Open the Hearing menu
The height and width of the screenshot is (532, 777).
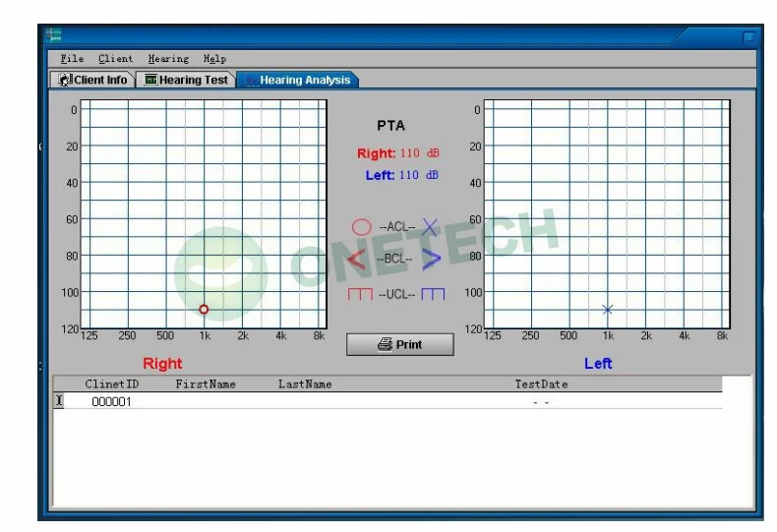point(168,58)
